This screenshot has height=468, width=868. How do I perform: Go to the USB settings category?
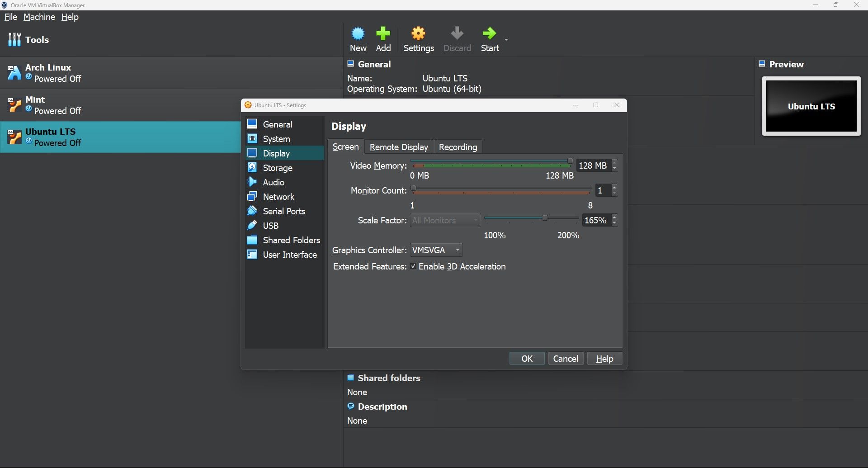coord(270,226)
